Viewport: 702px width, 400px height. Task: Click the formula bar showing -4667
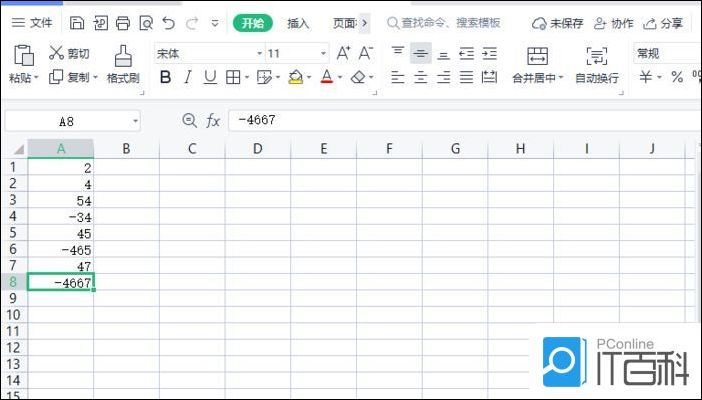465,120
